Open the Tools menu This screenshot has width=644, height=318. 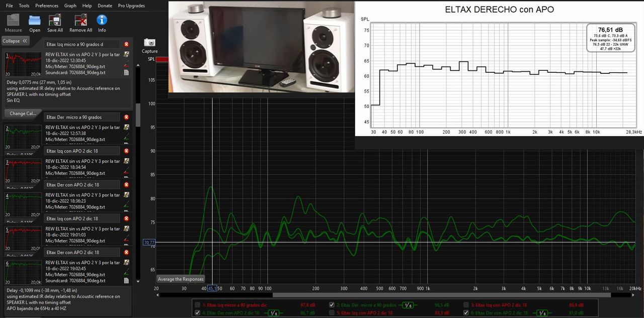[24, 6]
